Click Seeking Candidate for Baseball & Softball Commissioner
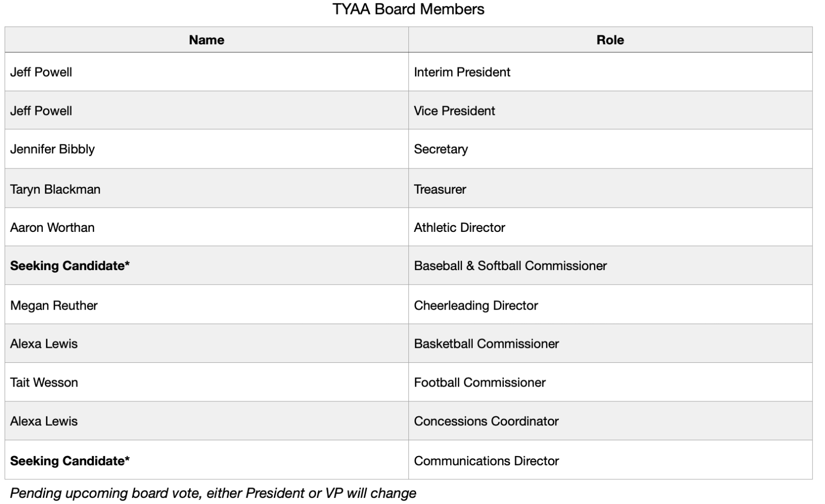This screenshot has width=825, height=504. (x=70, y=265)
